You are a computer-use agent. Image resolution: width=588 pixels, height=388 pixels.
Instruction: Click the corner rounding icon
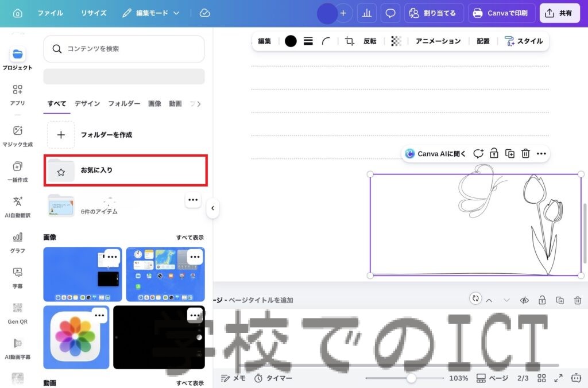tap(326, 41)
